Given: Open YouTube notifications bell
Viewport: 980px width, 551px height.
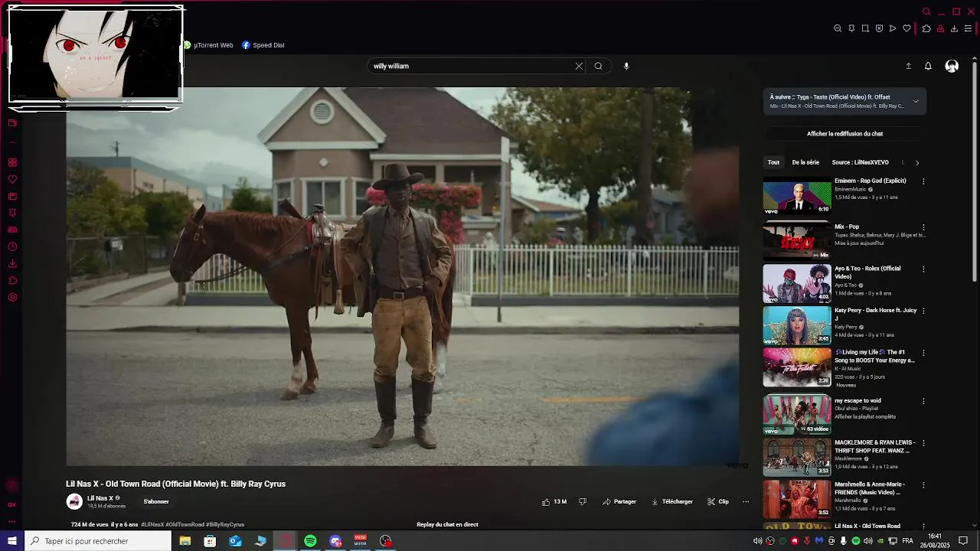Looking at the screenshot, I should [x=928, y=66].
